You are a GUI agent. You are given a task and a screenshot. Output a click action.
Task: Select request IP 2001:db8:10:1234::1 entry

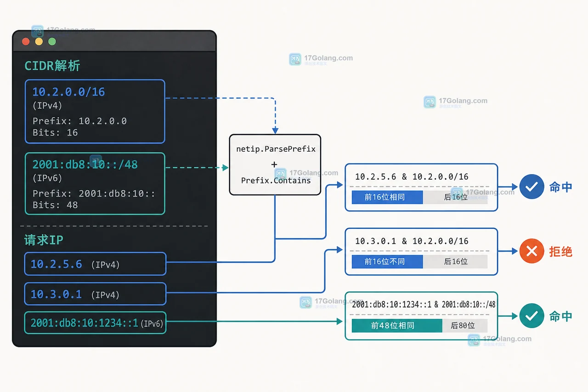[x=95, y=323]
